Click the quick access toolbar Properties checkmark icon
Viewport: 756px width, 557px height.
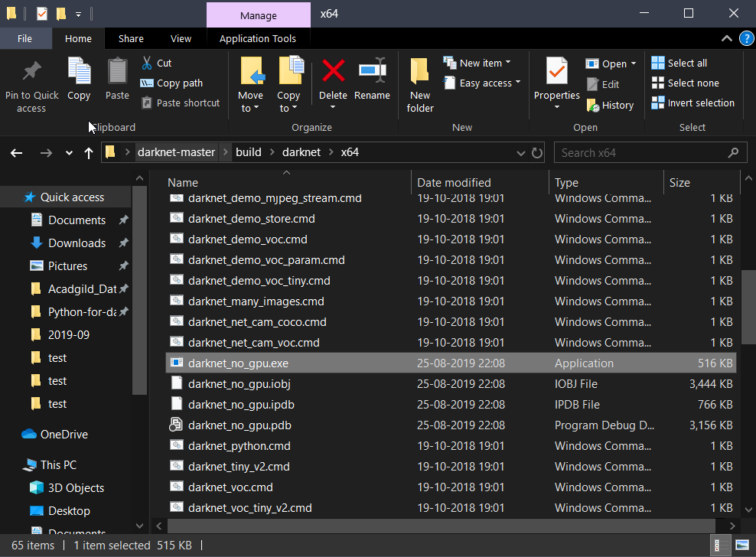point(42,14)
